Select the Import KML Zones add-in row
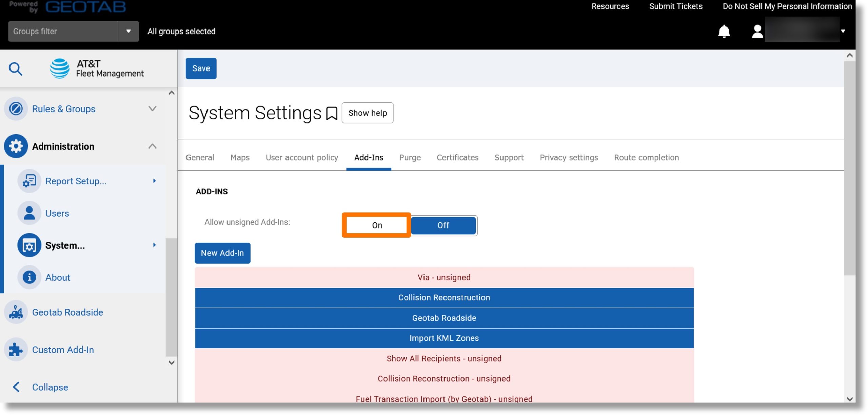Image resolution: width=868 pixels, height=415 pixels. (444, 338)
